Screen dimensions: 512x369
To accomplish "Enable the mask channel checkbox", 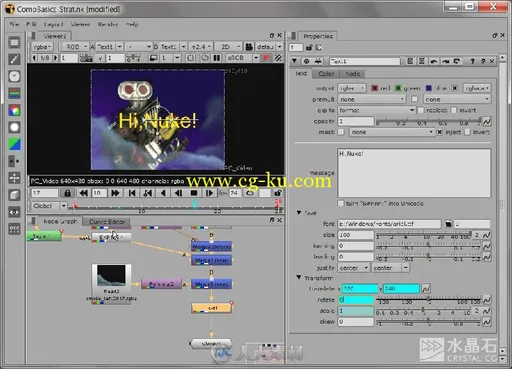I will pos(341,132).
